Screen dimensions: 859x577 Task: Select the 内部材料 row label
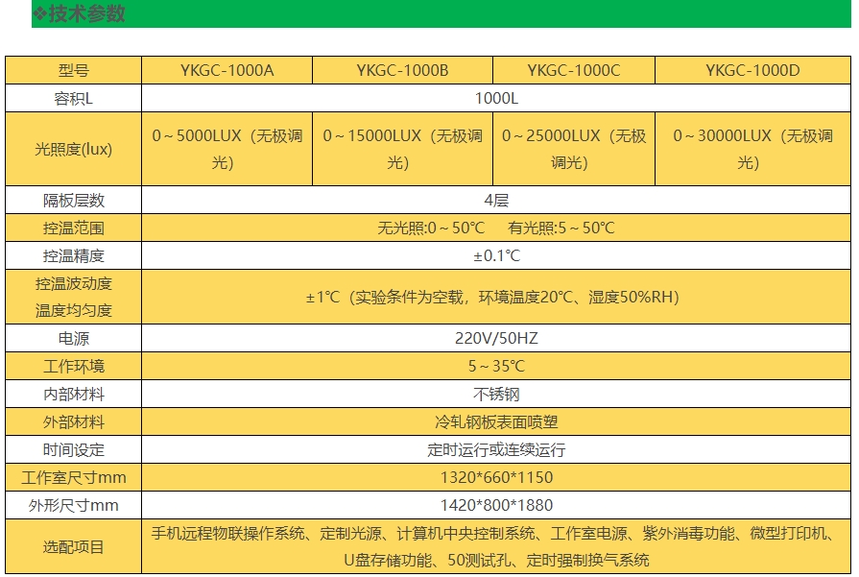pos(73,395)
